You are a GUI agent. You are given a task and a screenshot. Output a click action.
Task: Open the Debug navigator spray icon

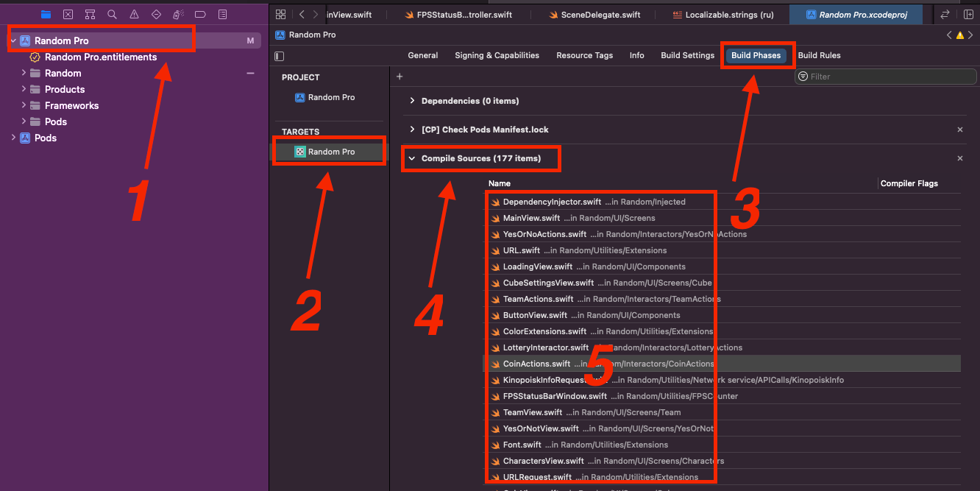[x=178, y=14]
